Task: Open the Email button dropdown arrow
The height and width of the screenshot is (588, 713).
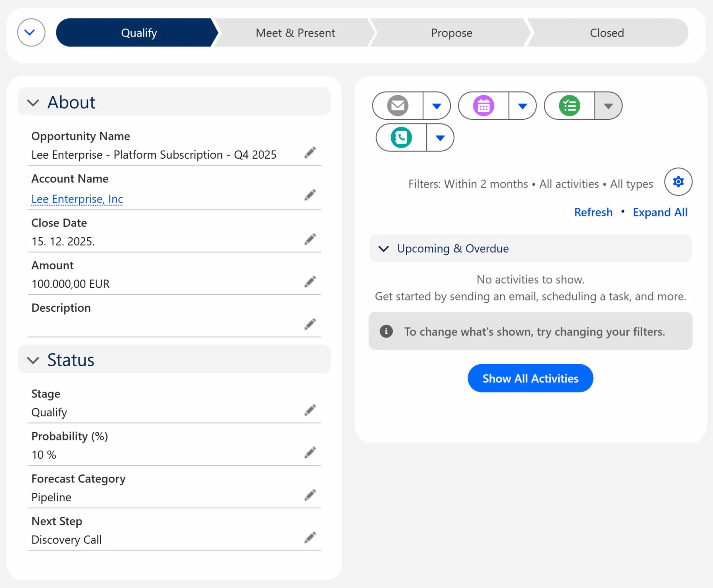Action: click(x=437, y=105)
